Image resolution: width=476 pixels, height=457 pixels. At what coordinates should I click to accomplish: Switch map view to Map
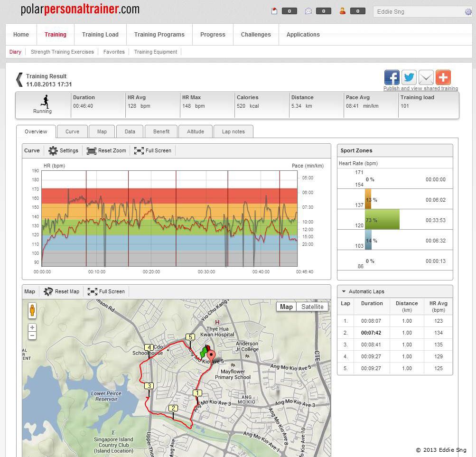point(286,307)
